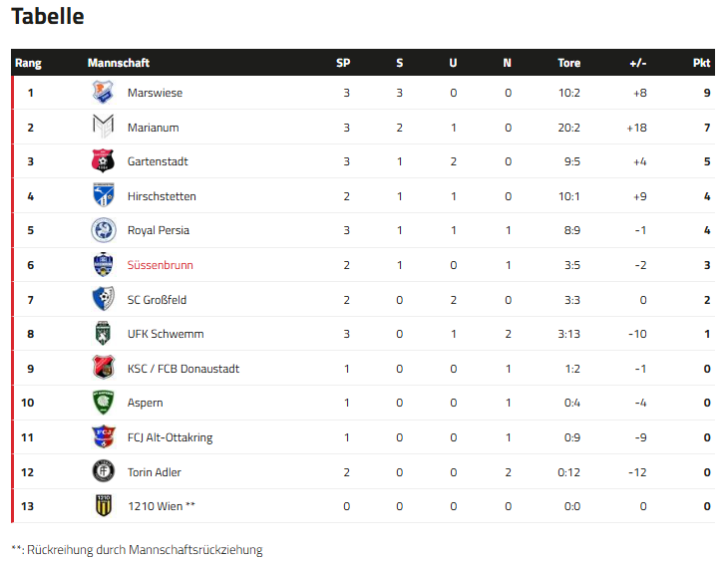
Task: Click the Pkt column header
Action: click(701, 63)
